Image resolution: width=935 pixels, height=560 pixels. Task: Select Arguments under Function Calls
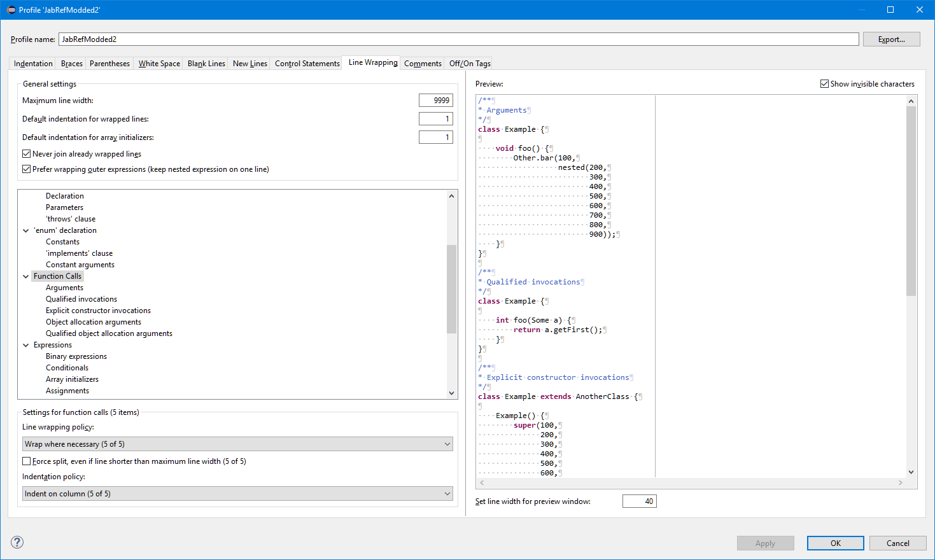pyautogui.click(x=64, y=288)
